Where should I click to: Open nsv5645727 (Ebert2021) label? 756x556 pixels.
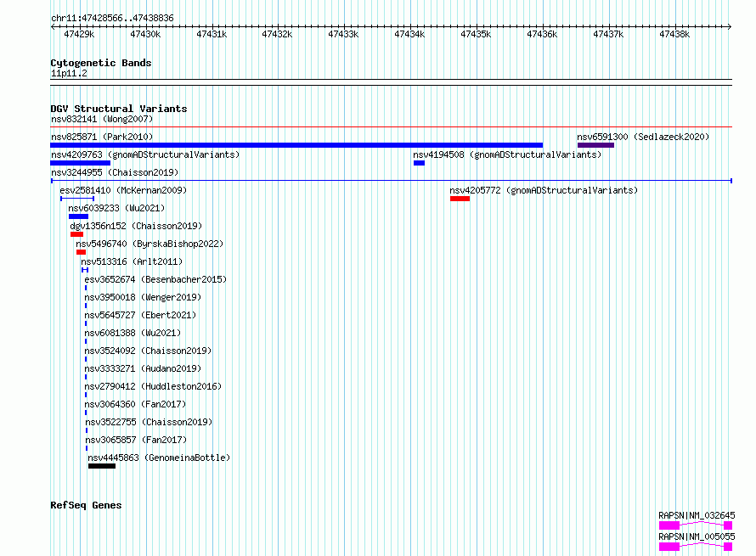point(140,315)
